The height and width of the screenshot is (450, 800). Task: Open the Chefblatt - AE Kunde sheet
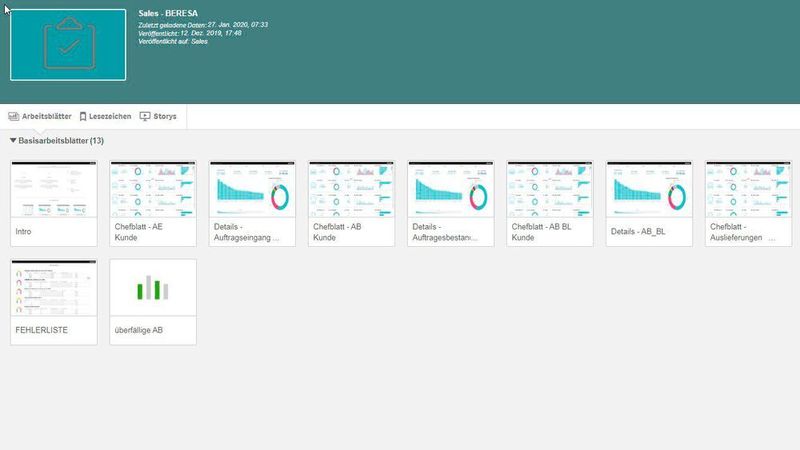[153, 204]
